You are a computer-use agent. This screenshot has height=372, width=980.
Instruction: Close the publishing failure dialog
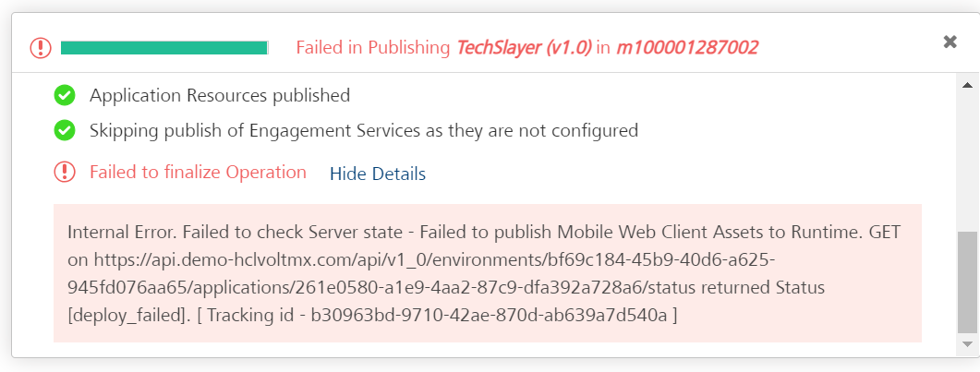tap(950, 42)
